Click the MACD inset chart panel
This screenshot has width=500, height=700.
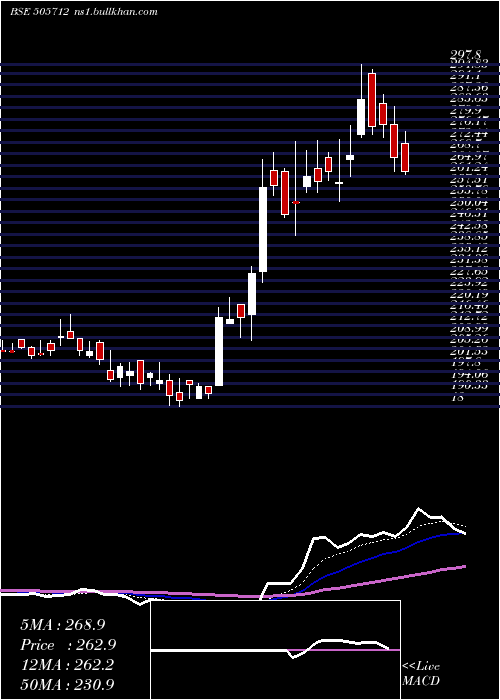275,650
